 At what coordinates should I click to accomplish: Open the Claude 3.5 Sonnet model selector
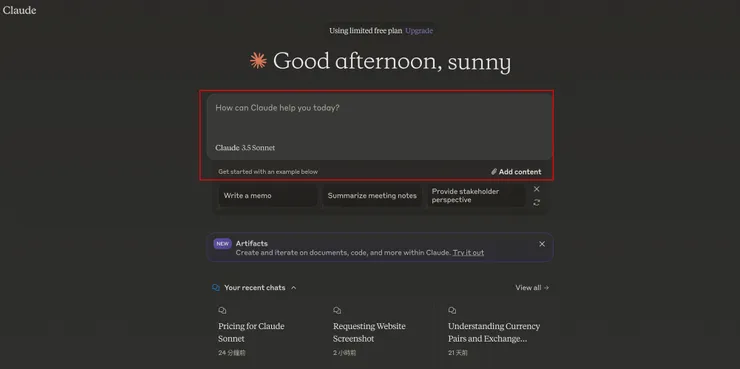click(245, 148)
